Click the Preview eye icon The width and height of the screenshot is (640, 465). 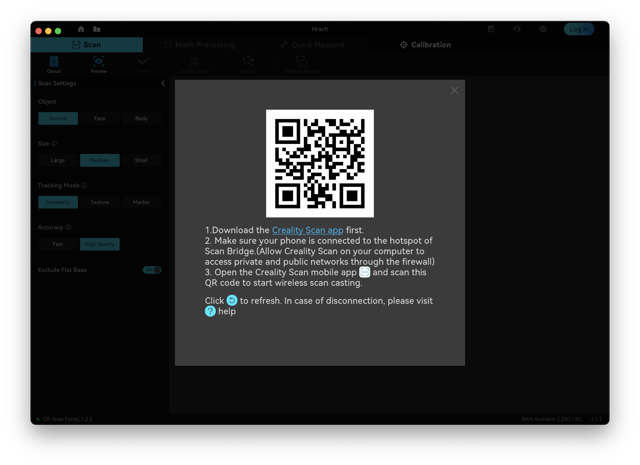(98, 62)
